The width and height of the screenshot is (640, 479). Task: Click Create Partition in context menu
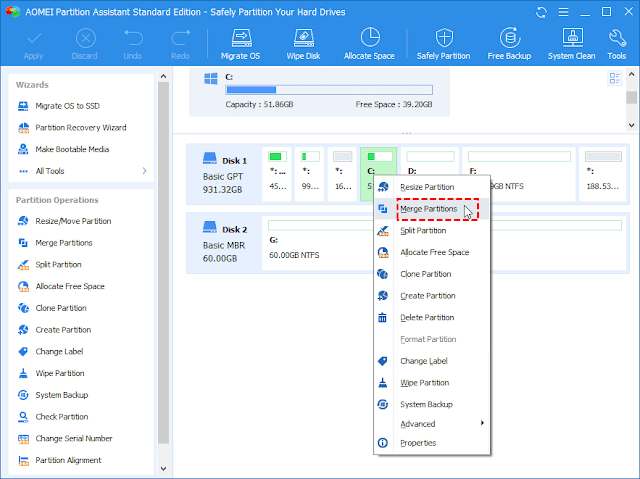(432, 296)
